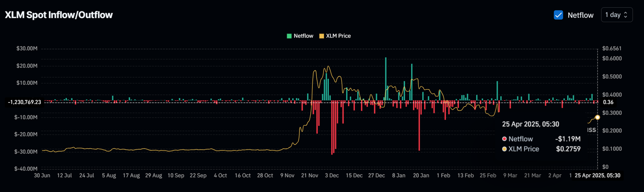Click the yellow XLM Price tooltip dot

[x=504, y=149]
